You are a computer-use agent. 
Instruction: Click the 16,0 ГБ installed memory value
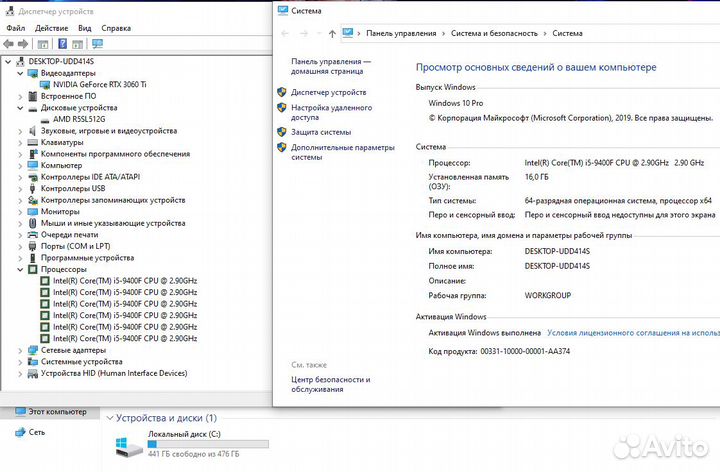point(536,177)
